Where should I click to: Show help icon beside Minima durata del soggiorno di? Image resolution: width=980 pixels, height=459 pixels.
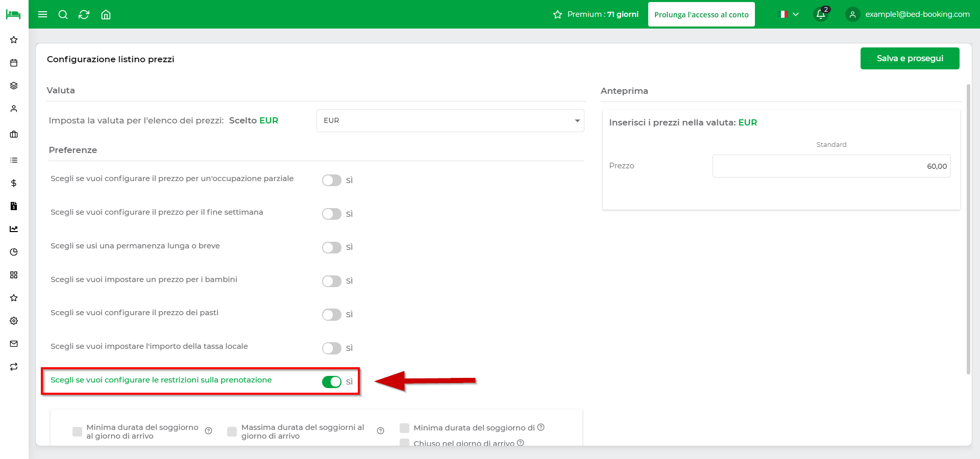coord(541,427)
